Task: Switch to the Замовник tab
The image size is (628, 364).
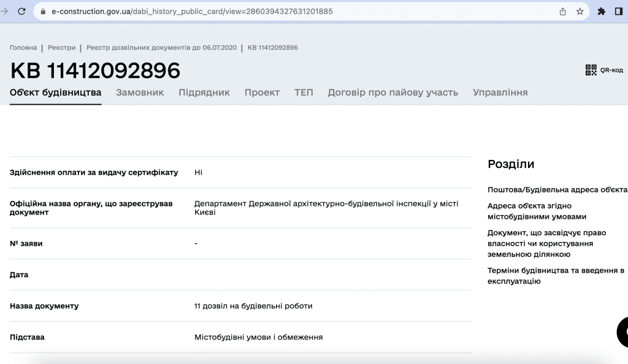Action: (140, 93)
